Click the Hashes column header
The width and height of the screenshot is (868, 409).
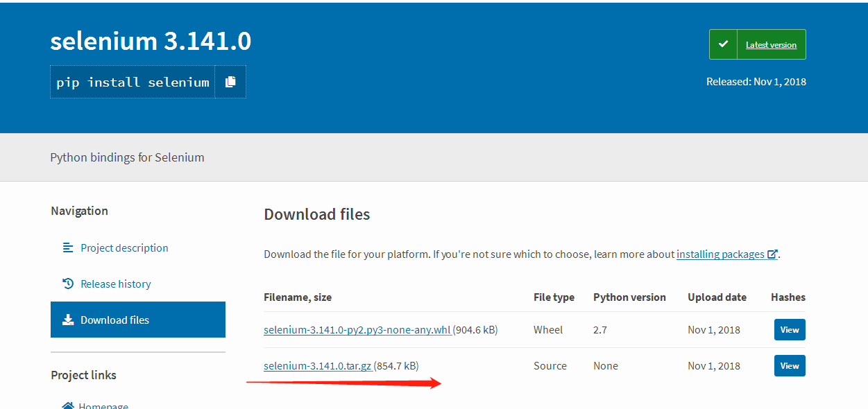788,297
